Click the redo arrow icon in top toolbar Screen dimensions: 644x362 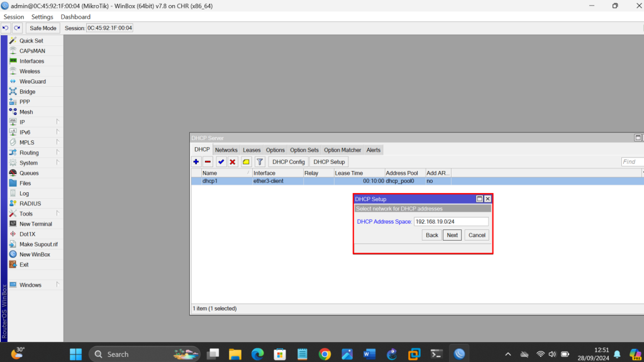(17, 28)
